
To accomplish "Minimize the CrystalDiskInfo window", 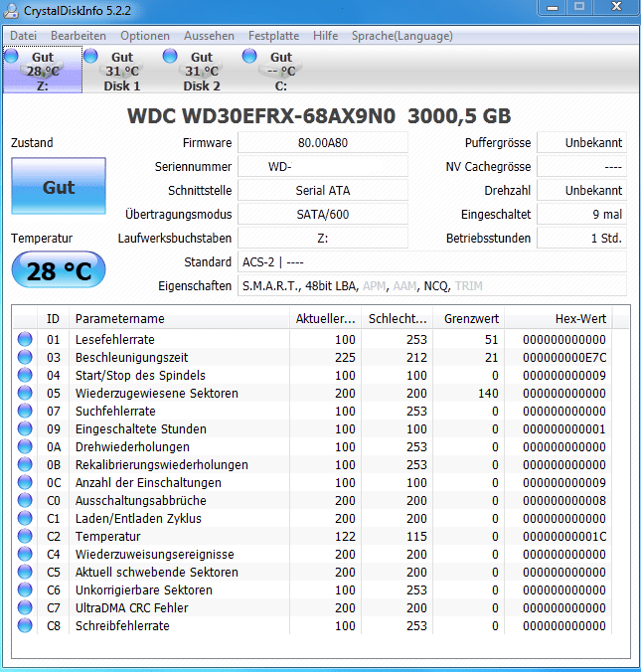I will pyautogui.click(x=553, y=8).
